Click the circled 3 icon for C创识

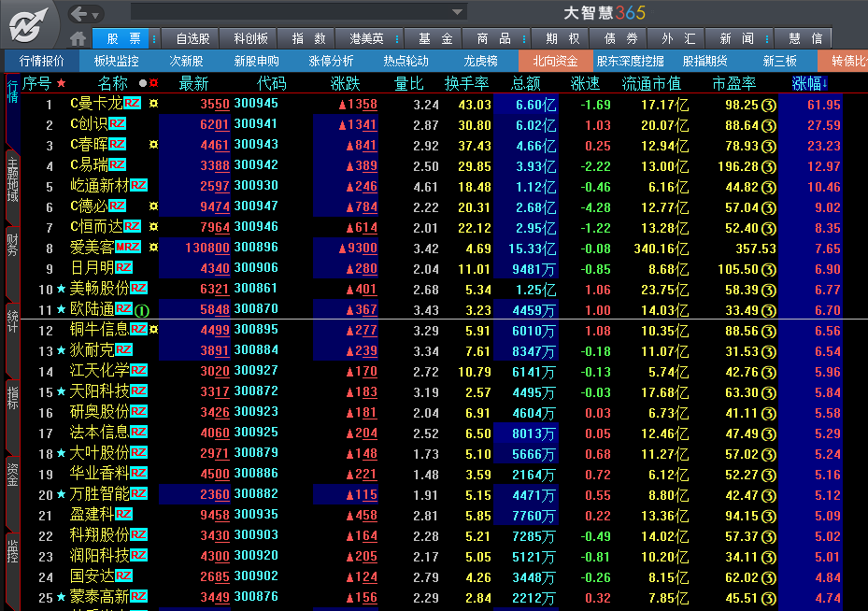coord(768,125)
